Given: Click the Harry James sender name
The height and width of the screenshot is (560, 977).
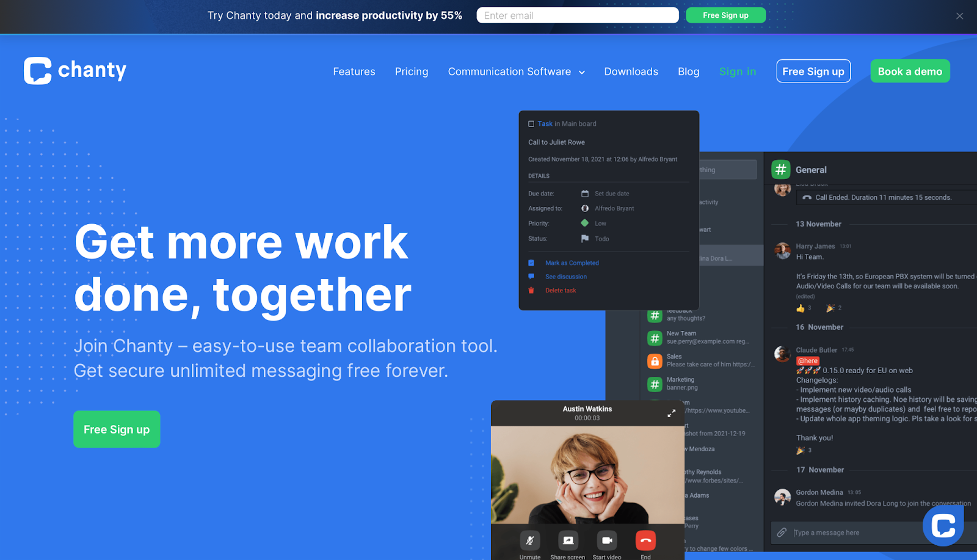Looking at the screenshot, I should coord(815,246).
